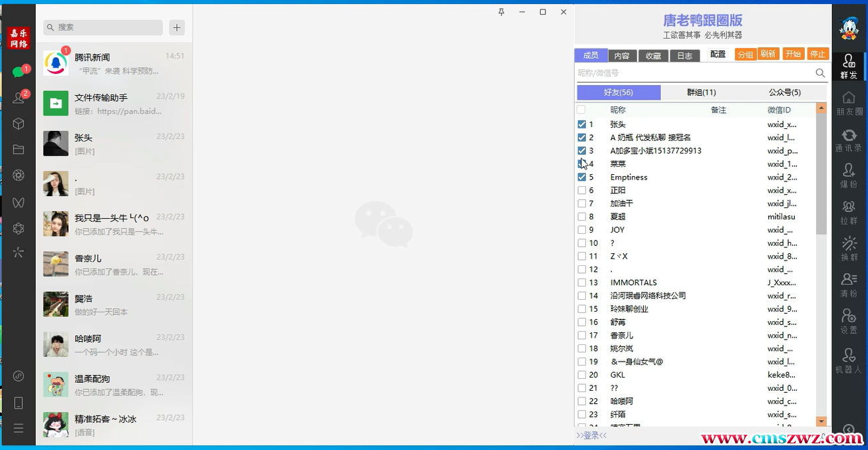The image size is (868, 450).
Task: Select the 通讯录 contacts sync icon
Action: (x=849, y=140)
